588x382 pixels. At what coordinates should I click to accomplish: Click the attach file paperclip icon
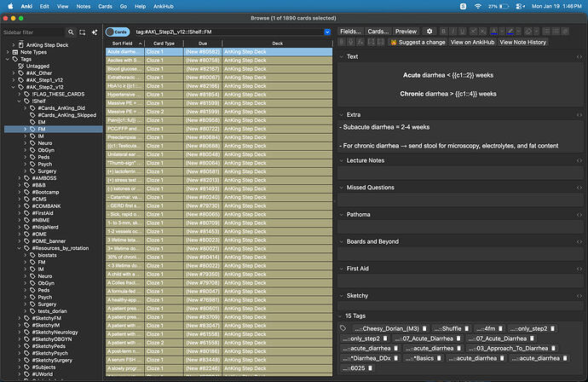pos(342,42)
